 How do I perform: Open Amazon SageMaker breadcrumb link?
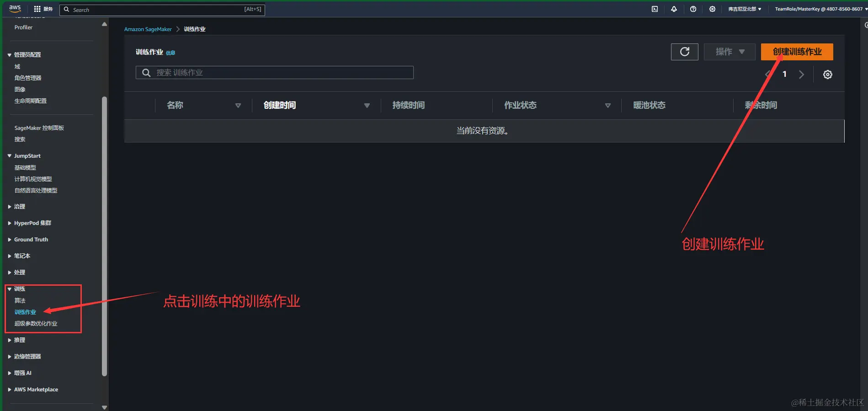click(148, 29)
